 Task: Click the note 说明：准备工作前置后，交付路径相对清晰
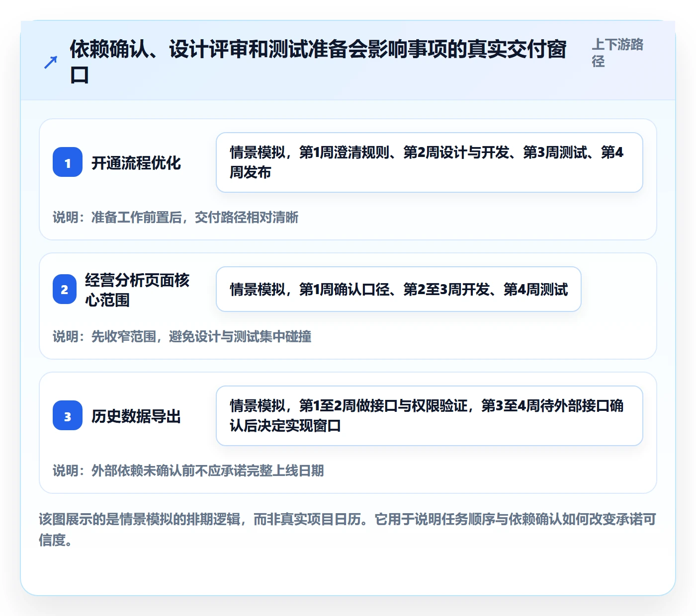[x=175, y=217]
